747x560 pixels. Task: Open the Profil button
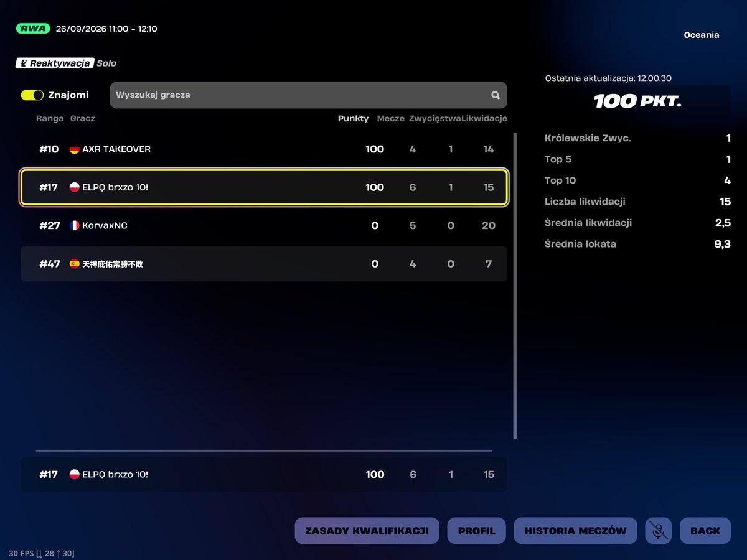click(x=477, y=531)
